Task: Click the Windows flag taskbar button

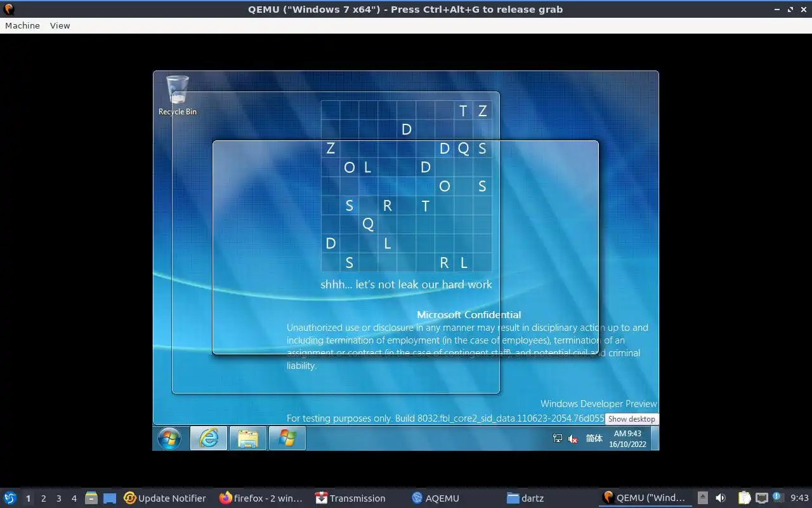Action: (287, 438)
